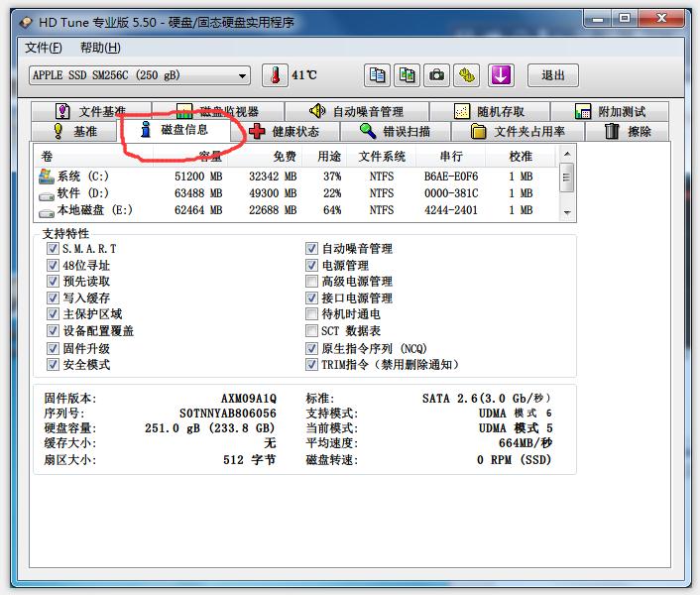700x595 pixels.
Task: Toggle the 固件升级 checkbox
Action: point(53,348)
